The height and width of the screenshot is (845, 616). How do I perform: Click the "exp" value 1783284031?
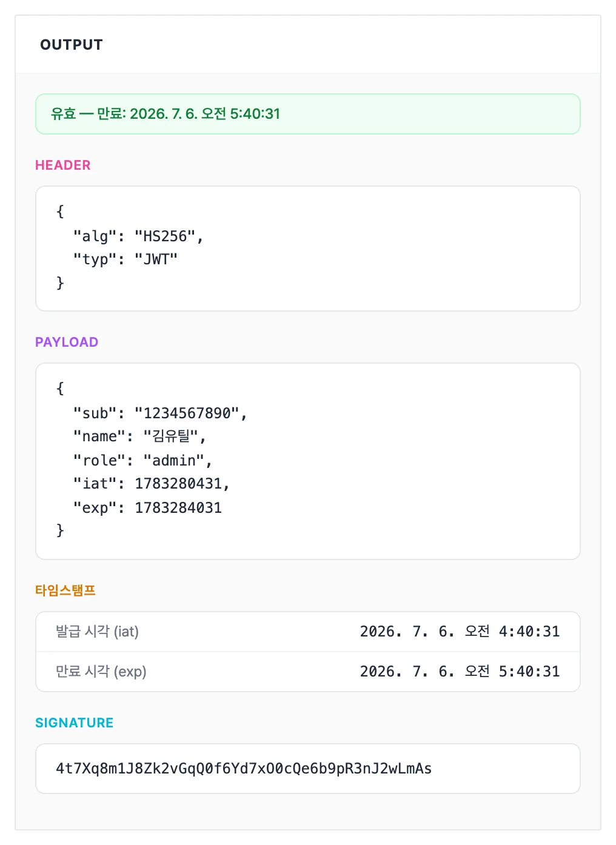pos(178,508)
